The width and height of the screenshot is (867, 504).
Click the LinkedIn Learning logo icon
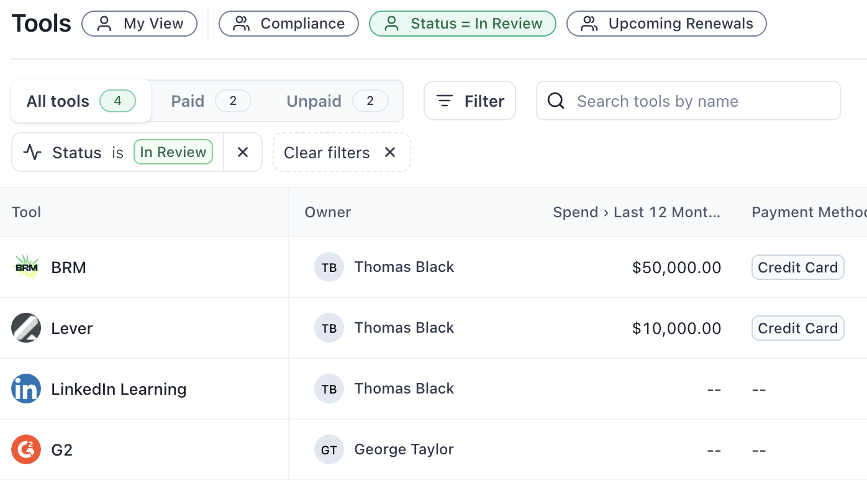(x=26, y=389)
